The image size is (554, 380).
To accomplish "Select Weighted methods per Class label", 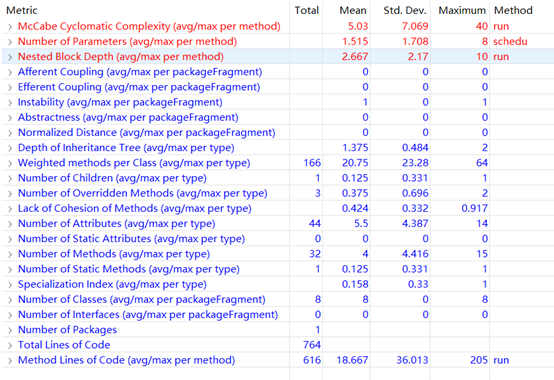I will pos(134,163).
